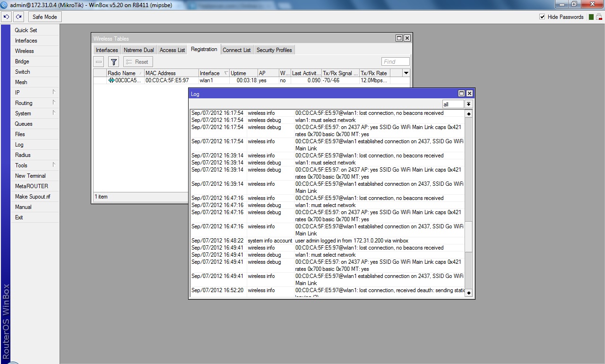Select Switch in the sidebar
The width and height of the screenshot is (605, 364).
coord(35,72)
